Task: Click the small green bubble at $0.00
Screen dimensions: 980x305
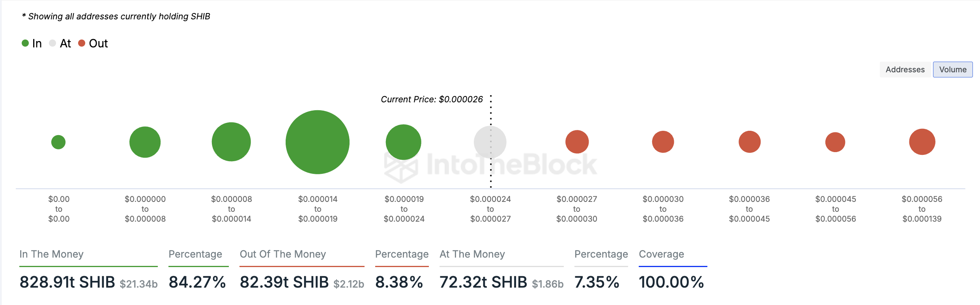Action: [x=58, y=142]
